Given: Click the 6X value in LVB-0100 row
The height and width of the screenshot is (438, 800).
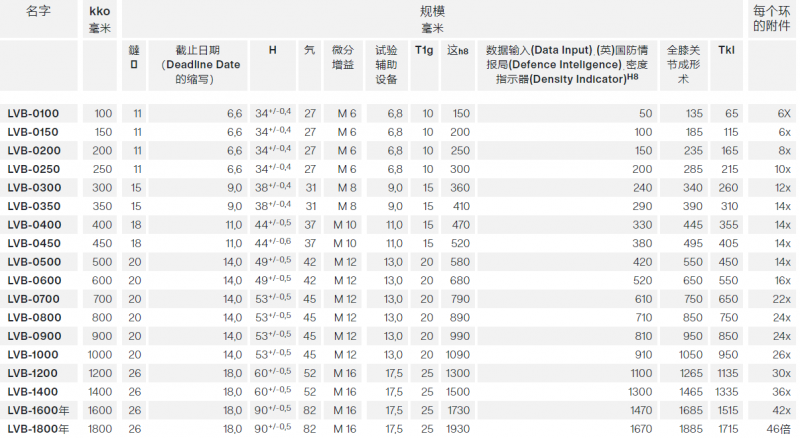Looking at the screenshot, I should 784,113.
